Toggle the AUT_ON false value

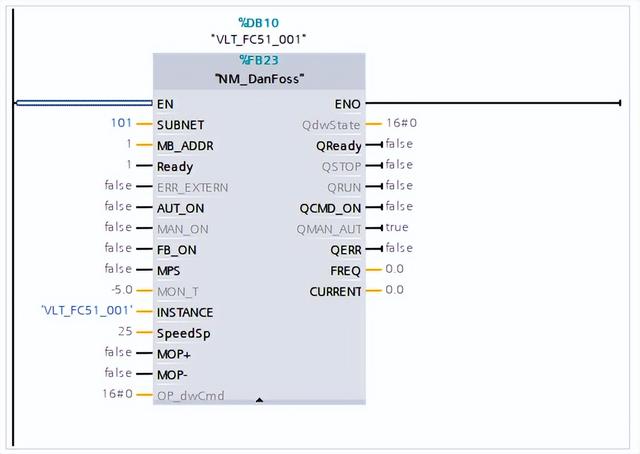[x=118, y=206]
